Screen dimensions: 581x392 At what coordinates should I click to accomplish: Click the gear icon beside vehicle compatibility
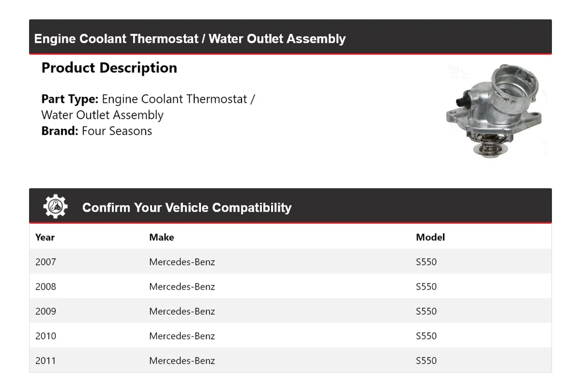(x=55, y=207)
